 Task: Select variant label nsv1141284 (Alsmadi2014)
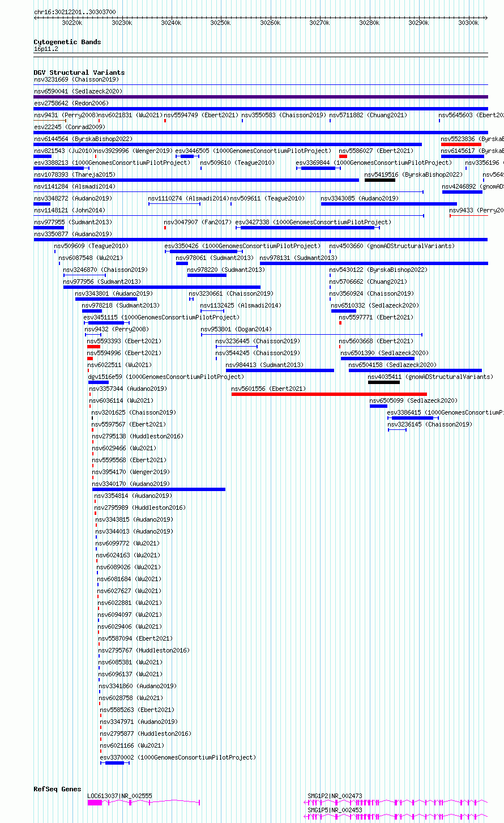[75, 187]
